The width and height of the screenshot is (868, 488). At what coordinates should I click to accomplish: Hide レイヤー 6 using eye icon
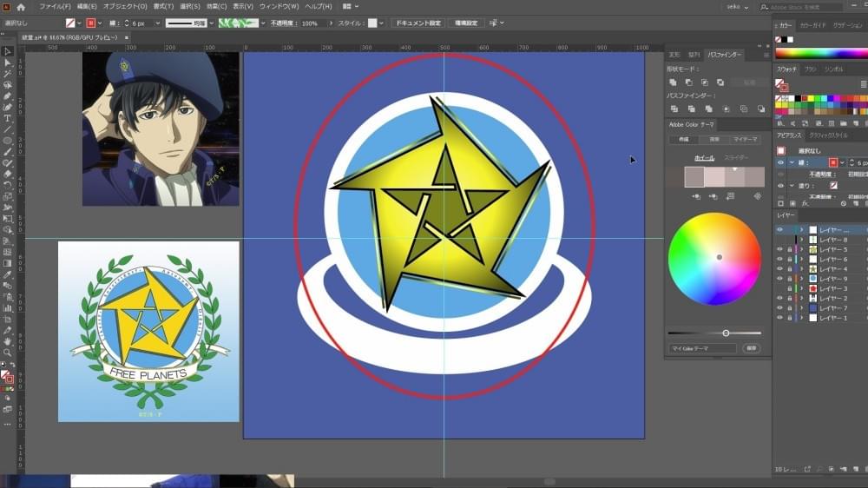(x=780, y=260)
